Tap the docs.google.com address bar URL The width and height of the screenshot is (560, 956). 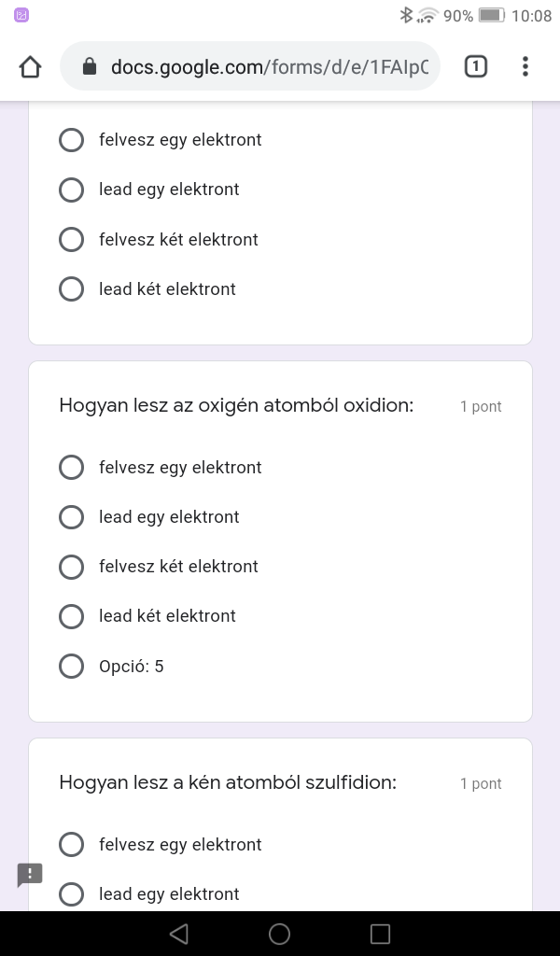point(269,66)
